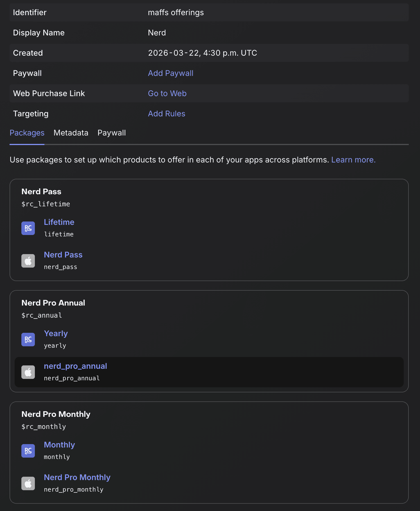Click the Apple icon beside nerd_pro_monthly
420x511 pixels.
coord(28,483)
